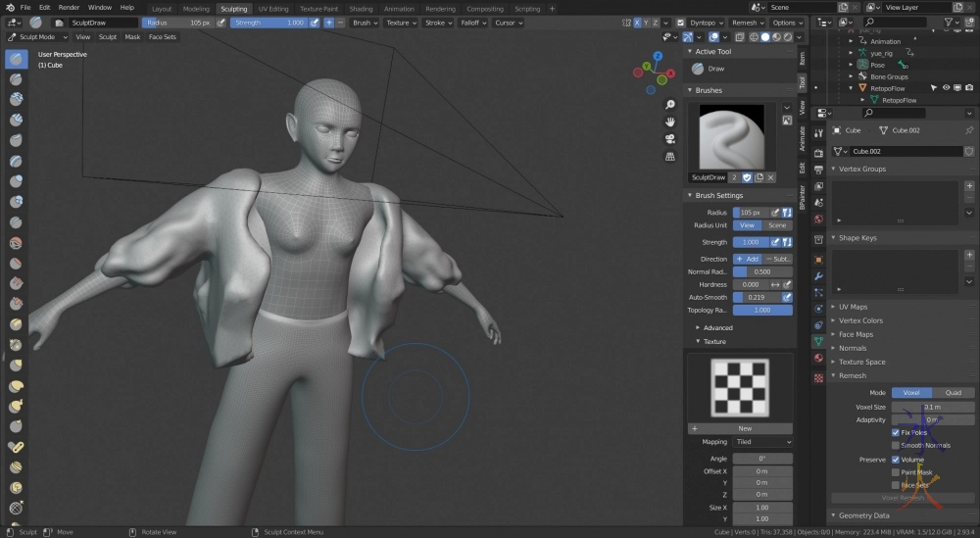Screen dimensions: 980x538
Task: Open the Render menu
Action: pos(69,8)
